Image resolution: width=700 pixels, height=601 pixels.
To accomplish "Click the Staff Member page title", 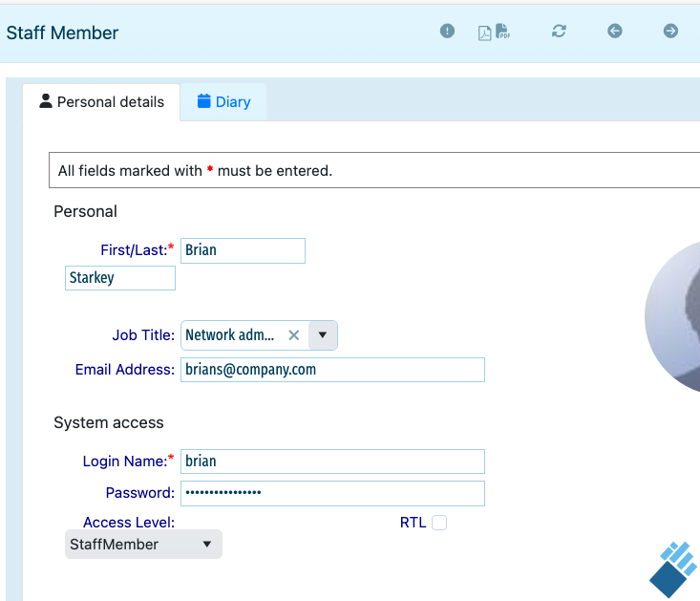I will [x=62, y=33].
